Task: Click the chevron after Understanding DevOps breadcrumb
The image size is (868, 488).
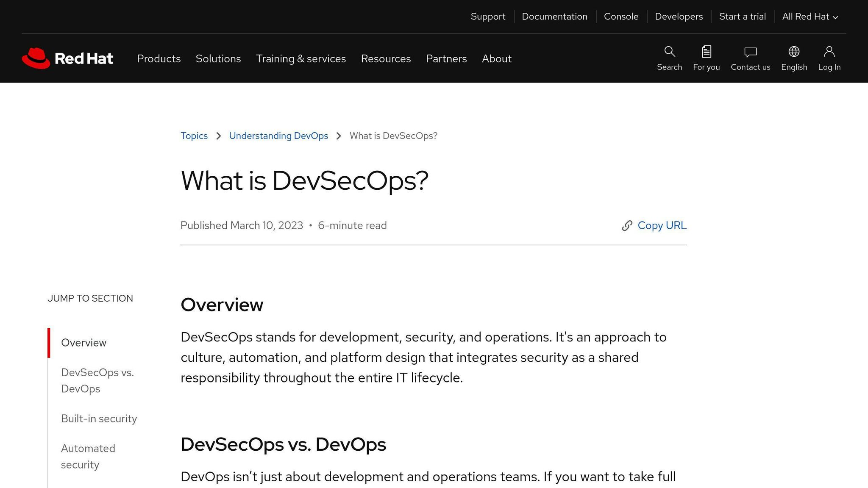Action: point(339,136)
